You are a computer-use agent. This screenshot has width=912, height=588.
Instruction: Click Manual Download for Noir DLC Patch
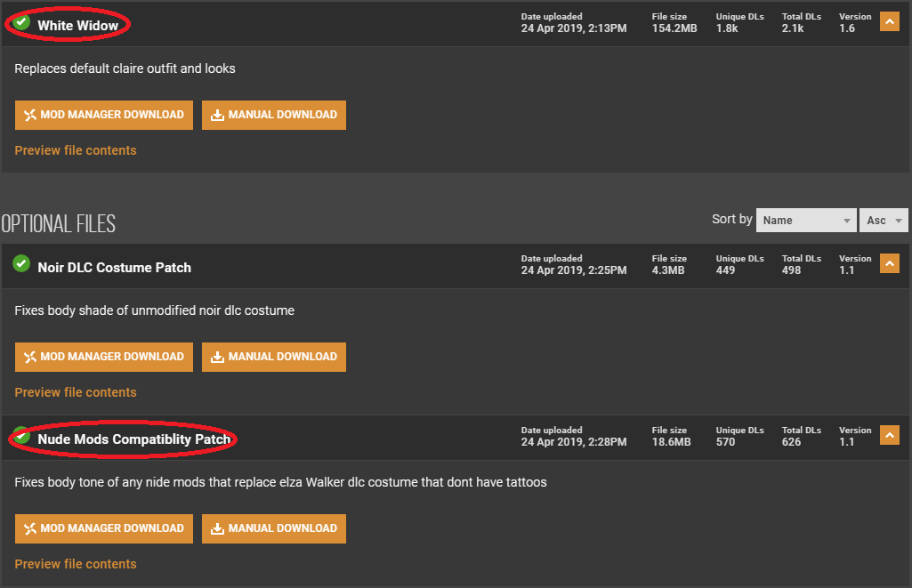pos(274,357)
